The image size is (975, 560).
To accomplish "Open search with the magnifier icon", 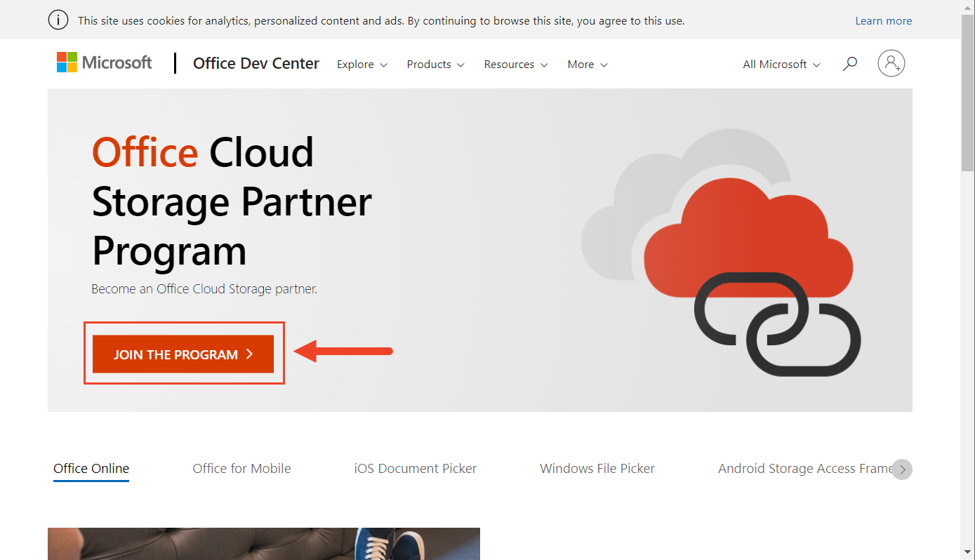I will point(850,63).
